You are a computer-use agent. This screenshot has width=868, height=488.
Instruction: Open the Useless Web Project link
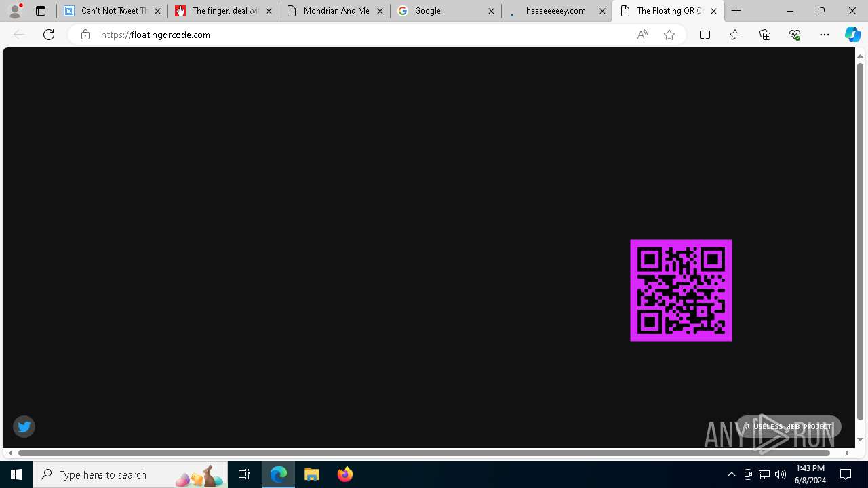(x=788, y=426)
